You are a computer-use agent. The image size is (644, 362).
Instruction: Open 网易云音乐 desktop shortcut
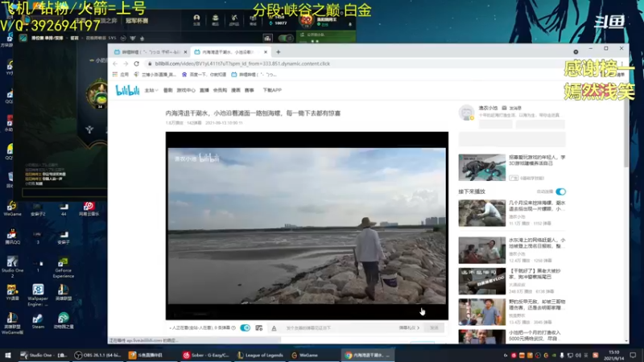pos(89,208)
